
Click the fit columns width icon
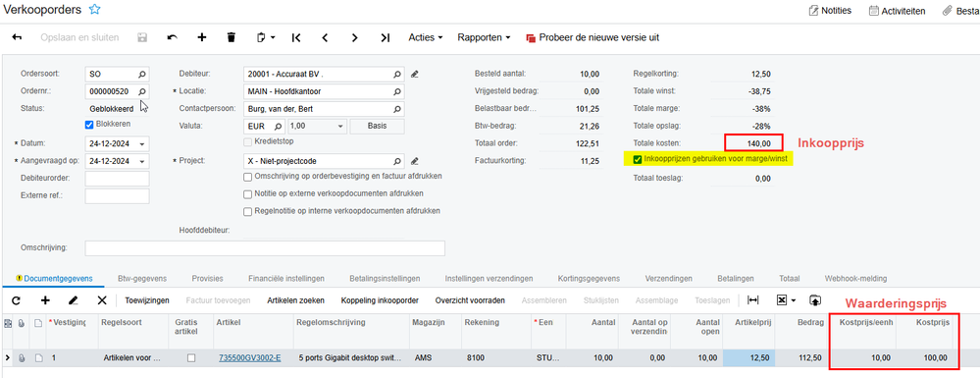pos(753,300)
